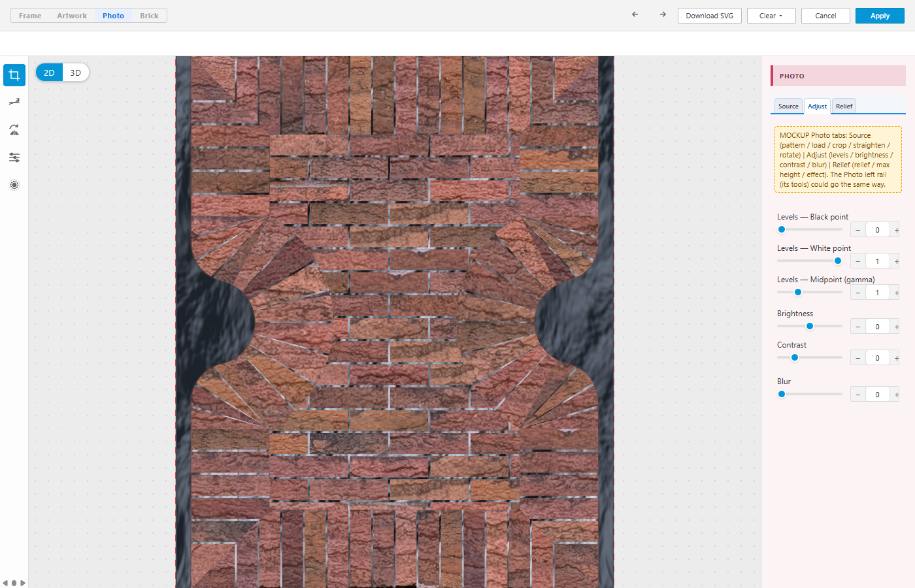The height and width of the screenshot is (588, 915).
Task: Click the Black point slider handle
Action: 782,229
